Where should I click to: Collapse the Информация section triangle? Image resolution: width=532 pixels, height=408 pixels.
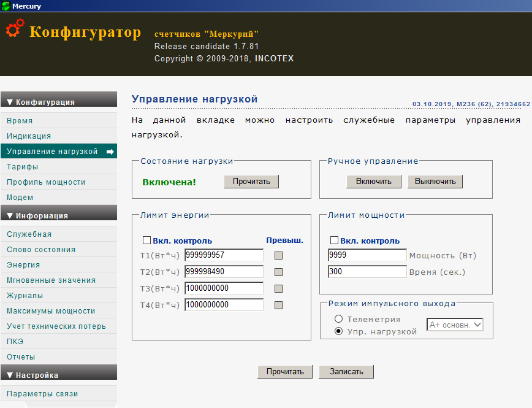[x=10, y=215]
